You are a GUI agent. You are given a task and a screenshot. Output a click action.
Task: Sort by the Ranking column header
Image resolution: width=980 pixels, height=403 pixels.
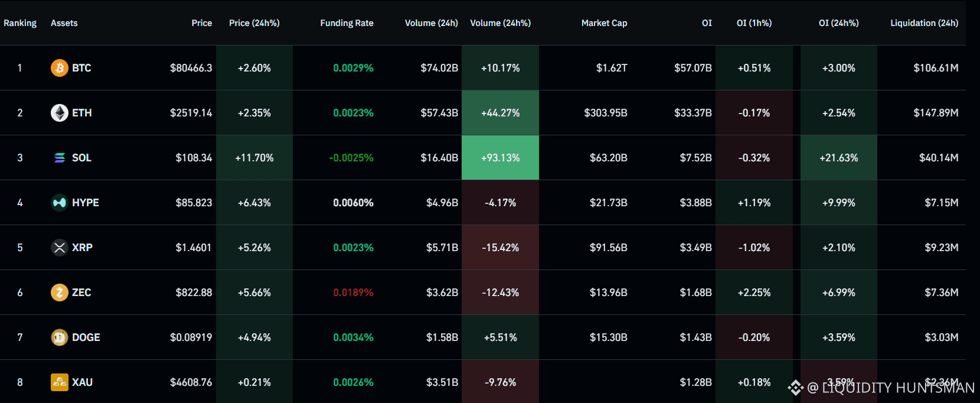[20, 23]
